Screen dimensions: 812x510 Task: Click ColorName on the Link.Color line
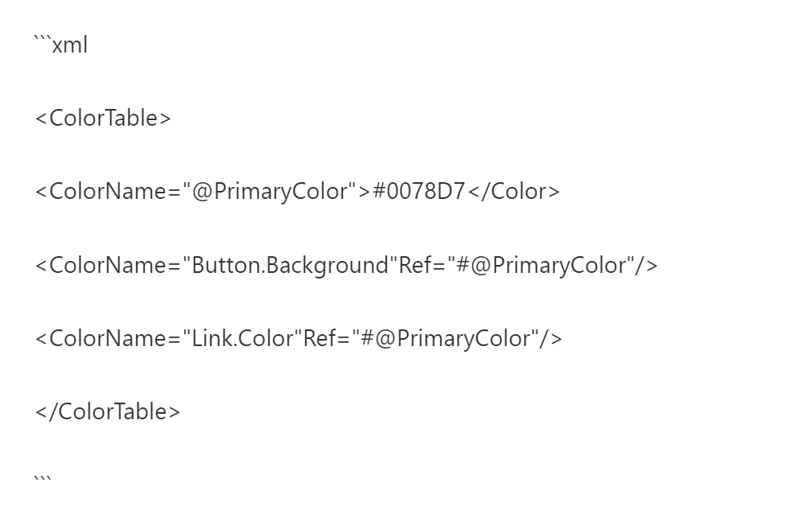click(x=107, y=339)
